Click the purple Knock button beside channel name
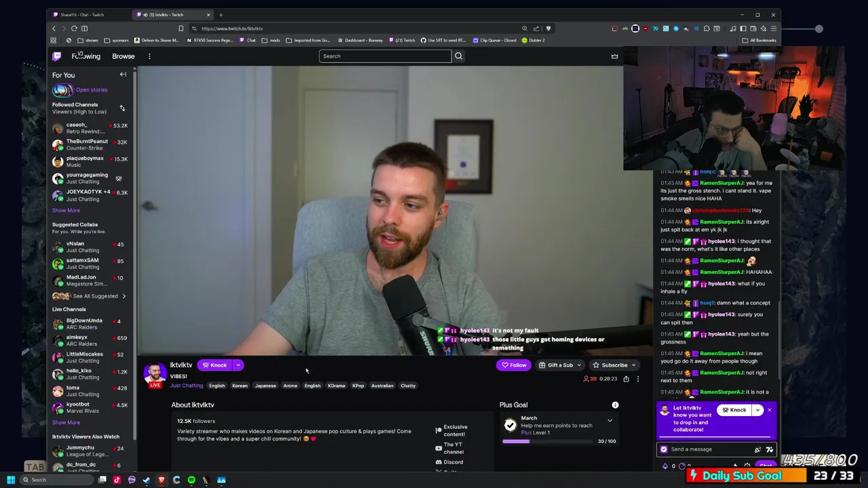The width and height of the screenshot is (868, 488). point(214,365)
